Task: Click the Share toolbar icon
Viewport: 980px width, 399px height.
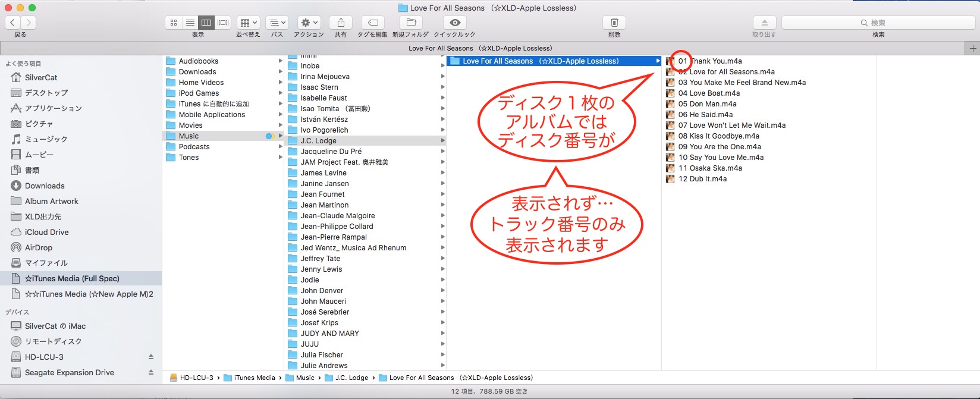Action: tap(341, 23)
